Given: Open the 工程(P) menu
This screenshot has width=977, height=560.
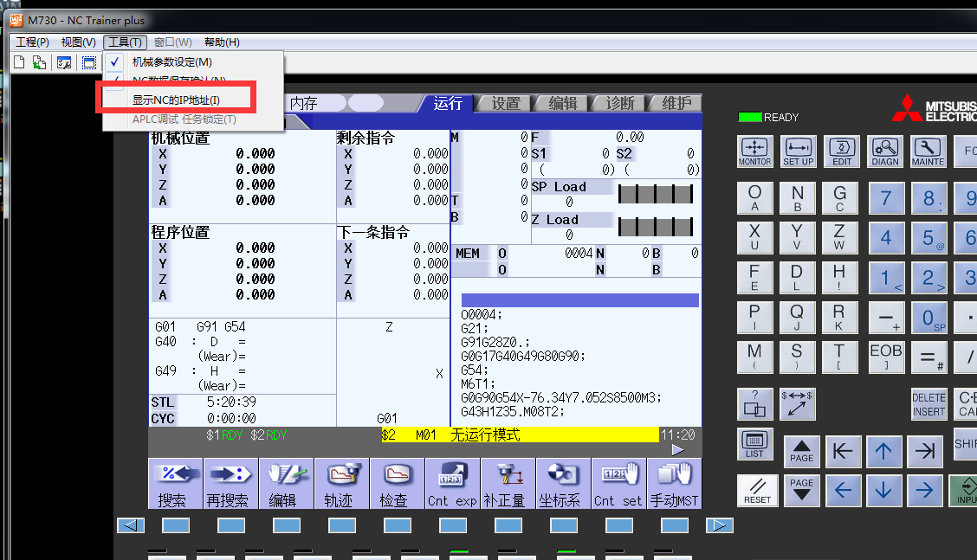Looking at the screenshot, I should click(x=32, y=42).
